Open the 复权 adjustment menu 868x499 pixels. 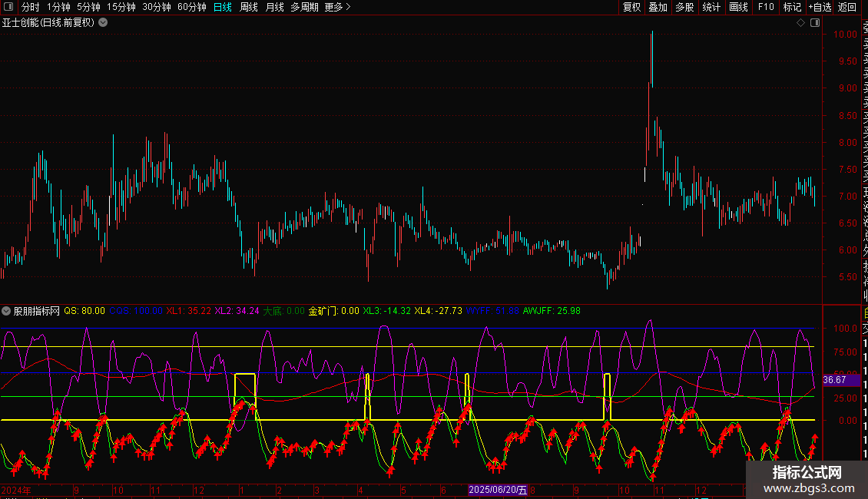(x=631, y=7)
